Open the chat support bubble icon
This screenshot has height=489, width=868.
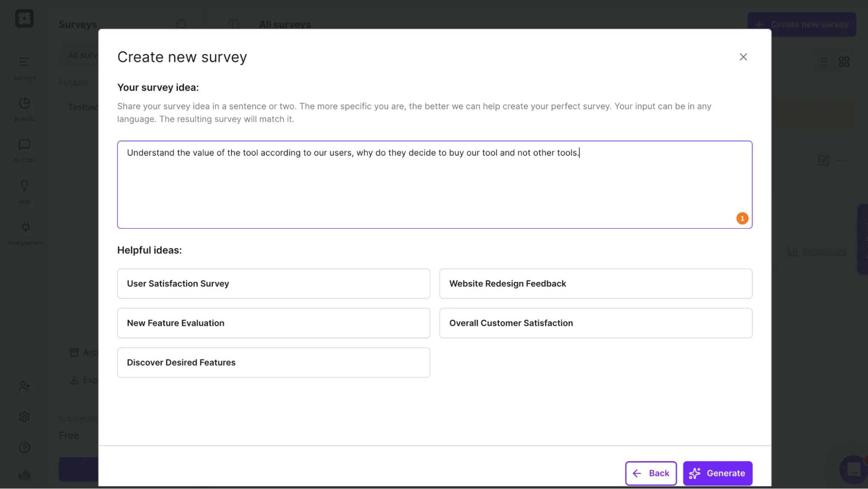853,469
